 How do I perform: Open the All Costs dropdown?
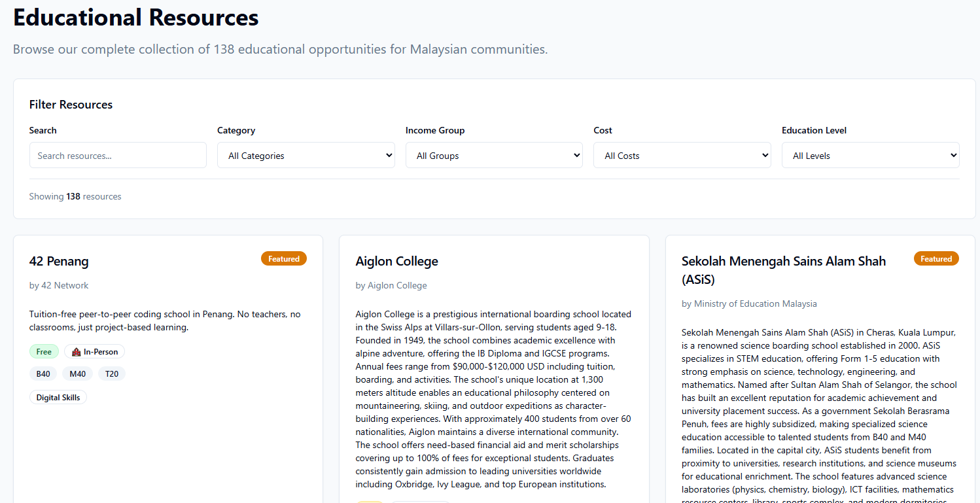click(682, 156)
